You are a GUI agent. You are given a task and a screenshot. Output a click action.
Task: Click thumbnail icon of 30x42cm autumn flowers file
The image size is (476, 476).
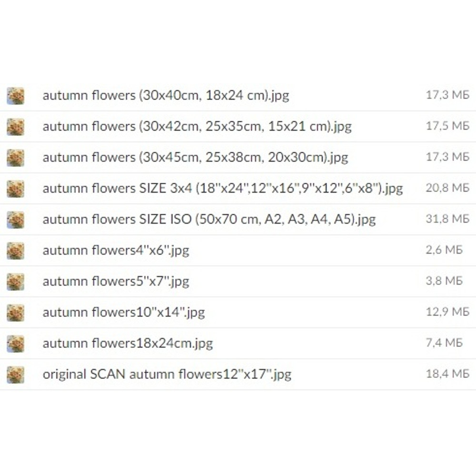pyautogui.click(x=16, y=127)
